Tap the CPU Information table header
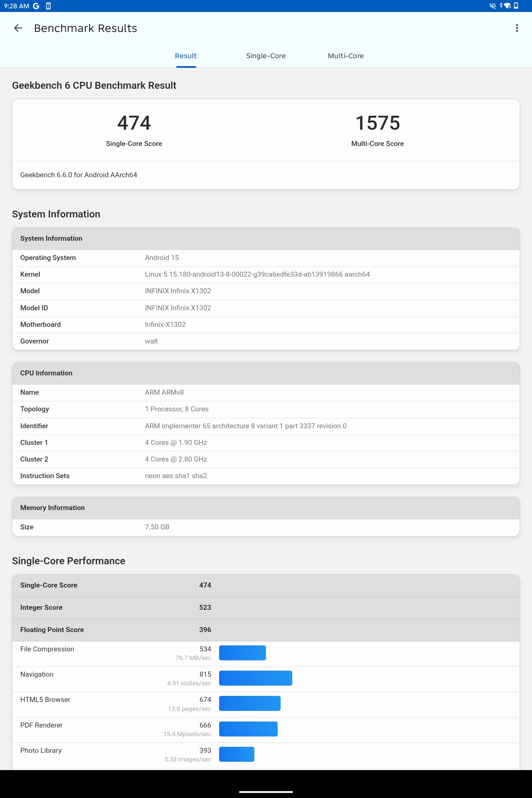The image size is (532, 798). 46,373
